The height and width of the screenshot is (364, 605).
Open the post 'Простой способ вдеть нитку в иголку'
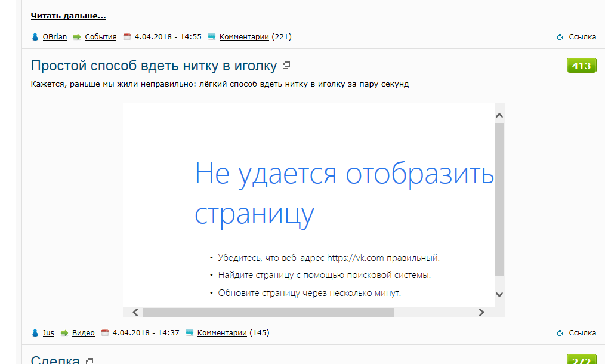click(x=154, y=66)
